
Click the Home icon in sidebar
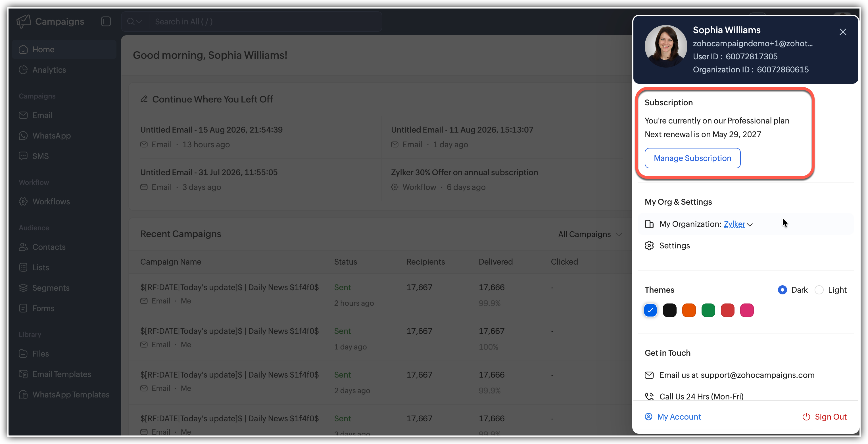coord(23,49)
